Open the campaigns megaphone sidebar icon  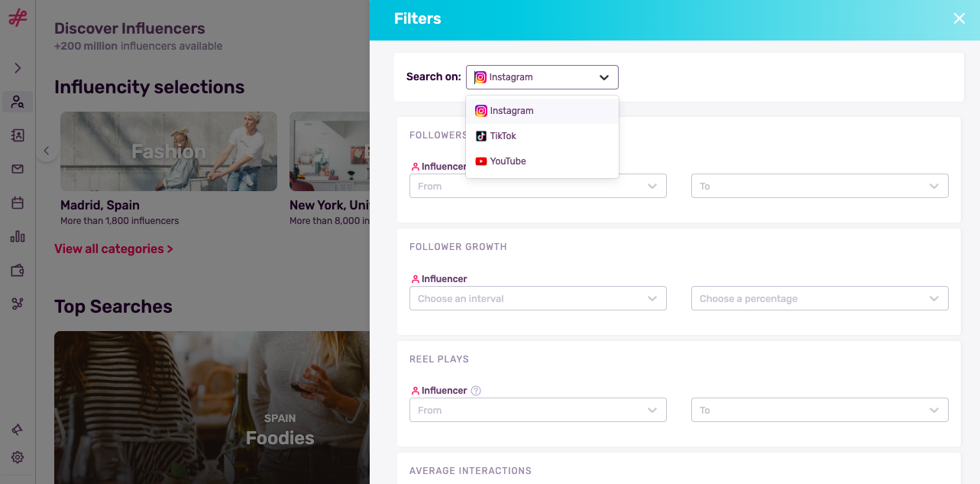click(x=17, y=430)
